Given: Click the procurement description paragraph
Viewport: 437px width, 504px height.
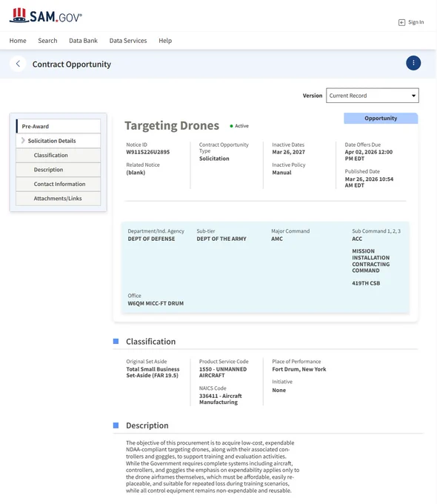Looking at the screenshot, I should click(213, 467).
